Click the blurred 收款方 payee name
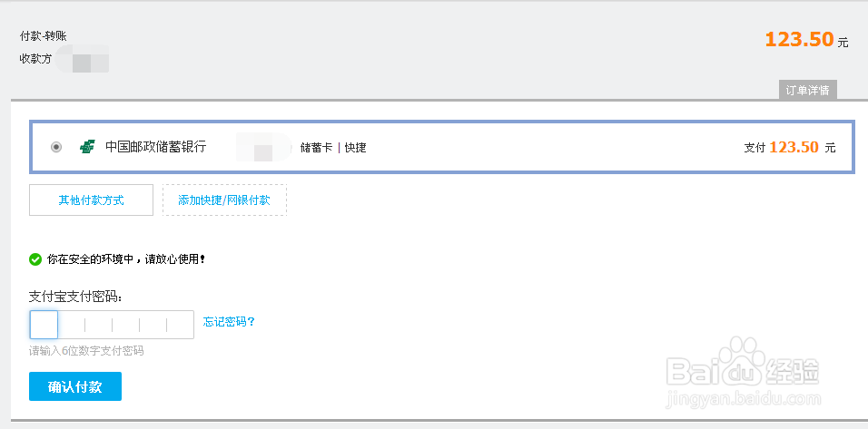 pyautogui.click(x=83, y=59)
